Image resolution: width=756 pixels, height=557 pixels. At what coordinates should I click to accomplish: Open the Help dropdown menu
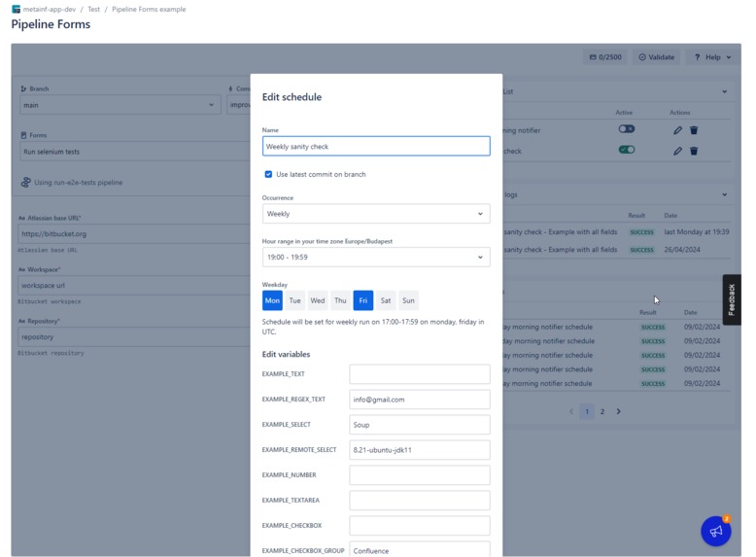[712, 57]
